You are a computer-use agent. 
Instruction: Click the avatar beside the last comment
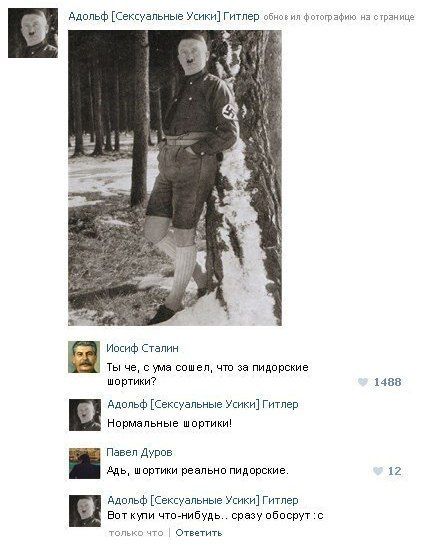click(x=85, y=511)
